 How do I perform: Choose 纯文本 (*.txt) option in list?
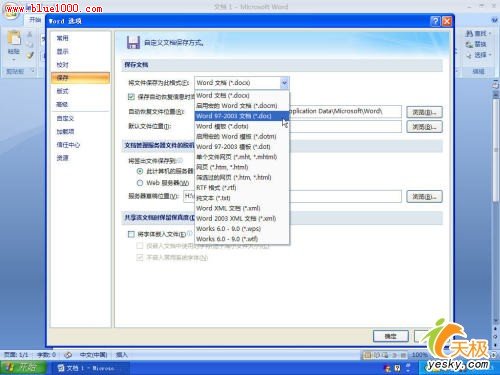(242, 198)
